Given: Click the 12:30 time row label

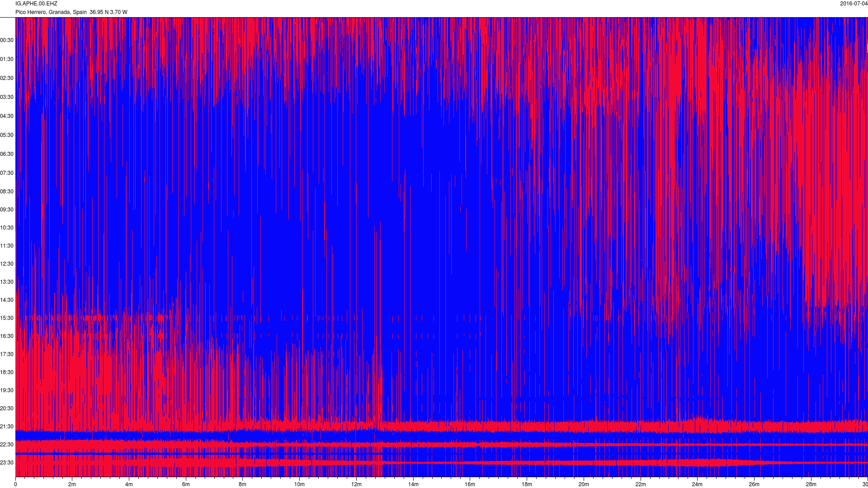Looking at the screenshot, I should (7, 264).
